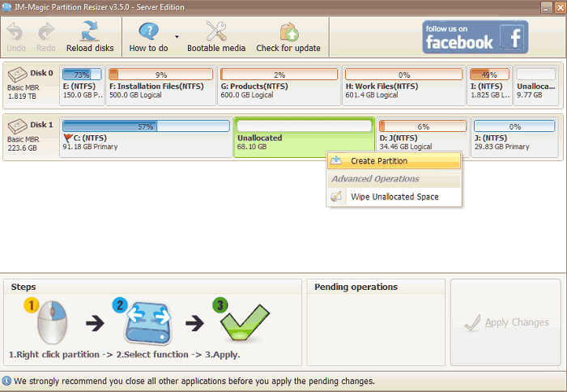Open the How to do help icon

[148, 31]
